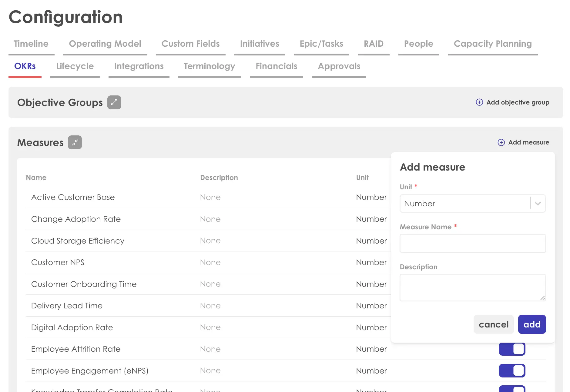Select the Customer NPS measure row
570x392 pixels.
pyautogui.click(x=58, y=262)
